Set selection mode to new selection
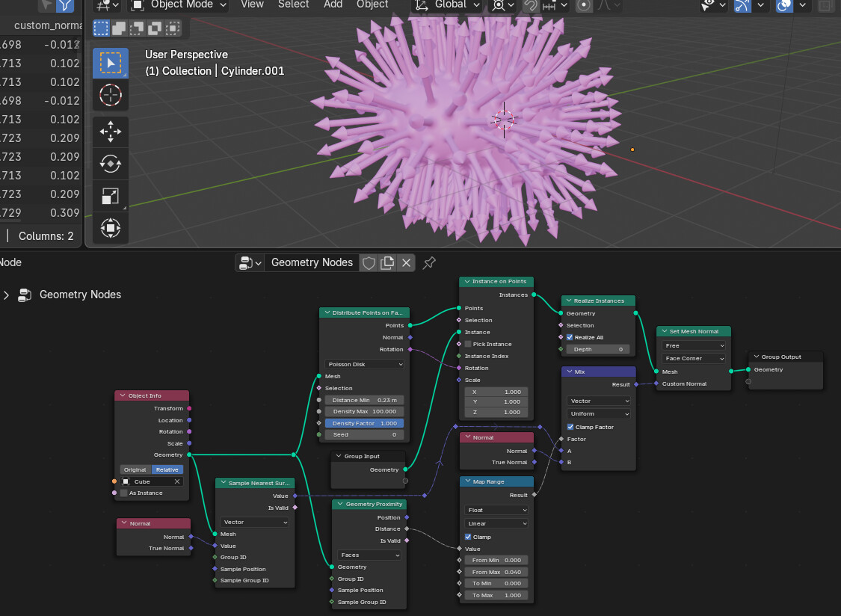841x616 pixels. tap(102, 28)
